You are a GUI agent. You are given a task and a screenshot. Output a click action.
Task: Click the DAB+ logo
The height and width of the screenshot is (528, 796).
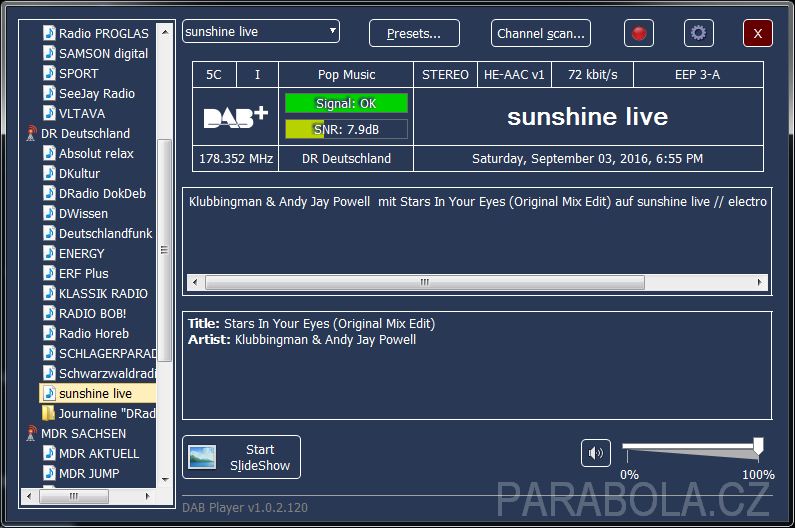coord(236,117)
